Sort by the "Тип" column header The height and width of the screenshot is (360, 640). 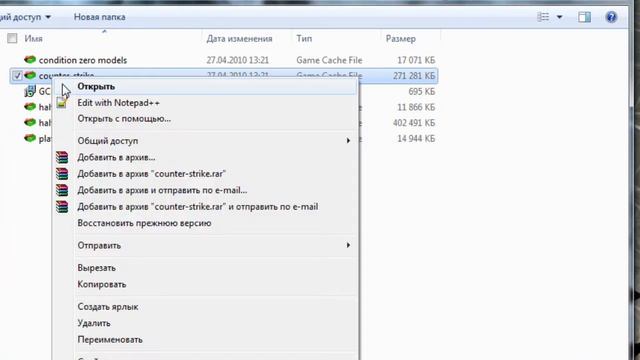304,39
